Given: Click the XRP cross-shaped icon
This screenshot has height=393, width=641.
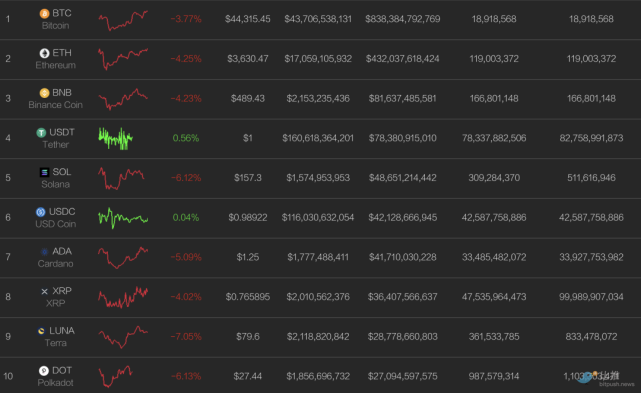Looking at the screenshot, I should [x=45, y=291].
